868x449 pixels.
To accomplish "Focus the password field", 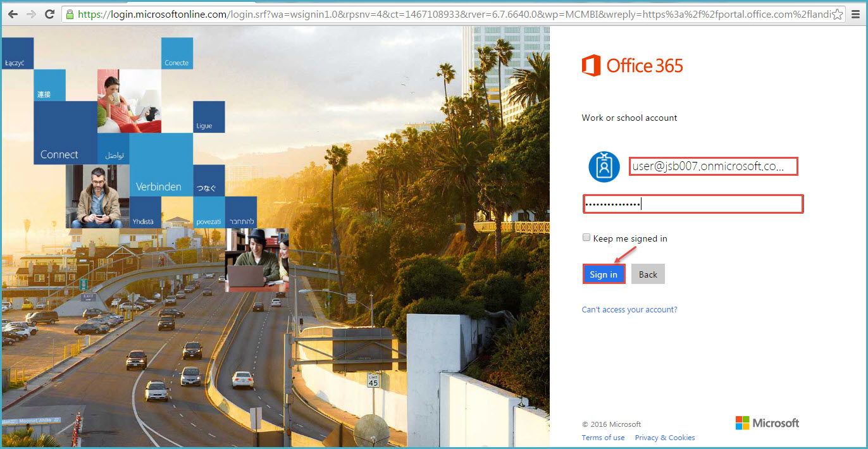I will 693,204.
